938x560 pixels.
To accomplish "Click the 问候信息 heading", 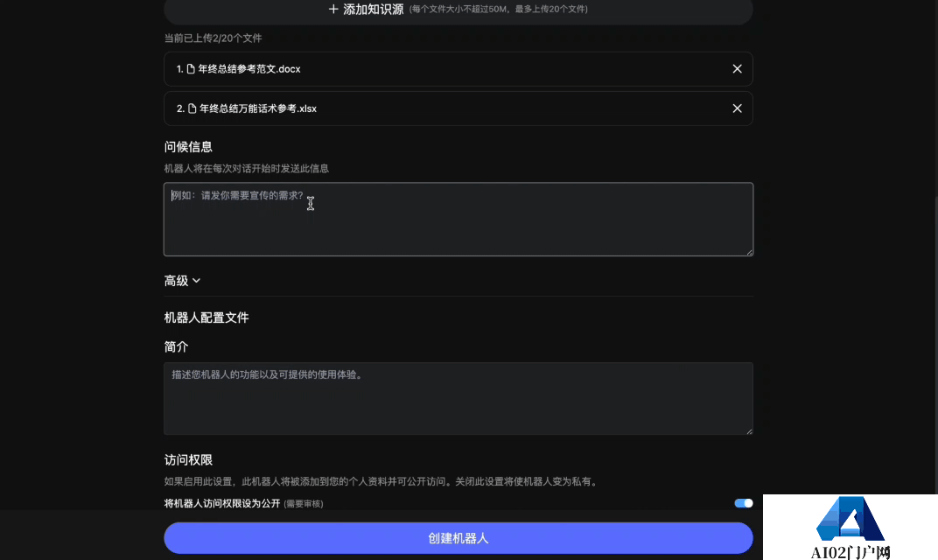I will [x=188, y=147].
